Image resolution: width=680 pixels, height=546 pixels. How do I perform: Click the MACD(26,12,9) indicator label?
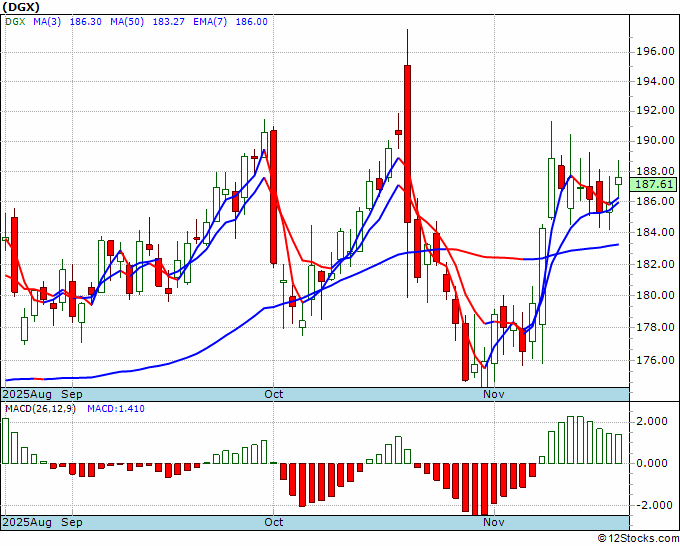point(40,409)
